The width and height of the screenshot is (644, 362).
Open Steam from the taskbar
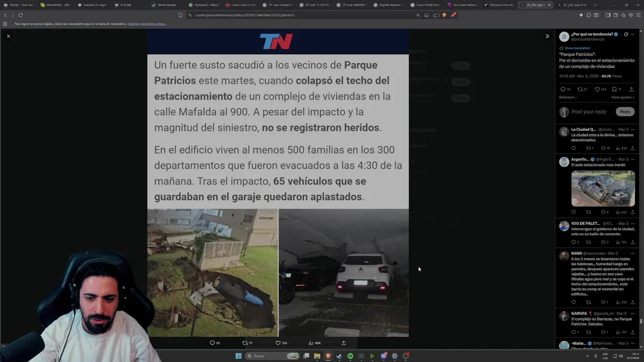339,356
